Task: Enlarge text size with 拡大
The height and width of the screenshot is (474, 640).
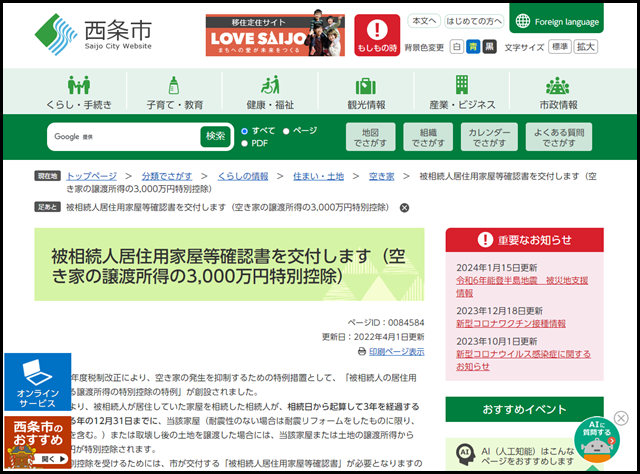Action: tap(585, 47)
